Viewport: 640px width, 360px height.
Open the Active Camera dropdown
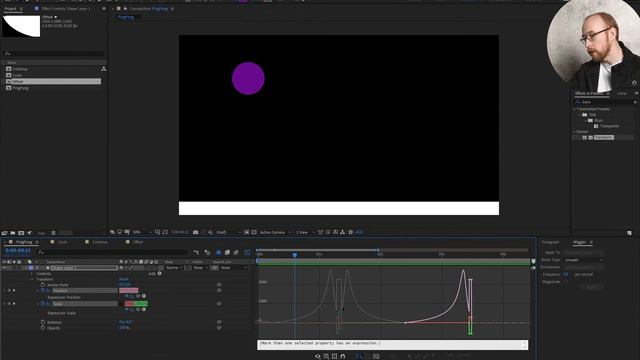(x=276, y=232)
